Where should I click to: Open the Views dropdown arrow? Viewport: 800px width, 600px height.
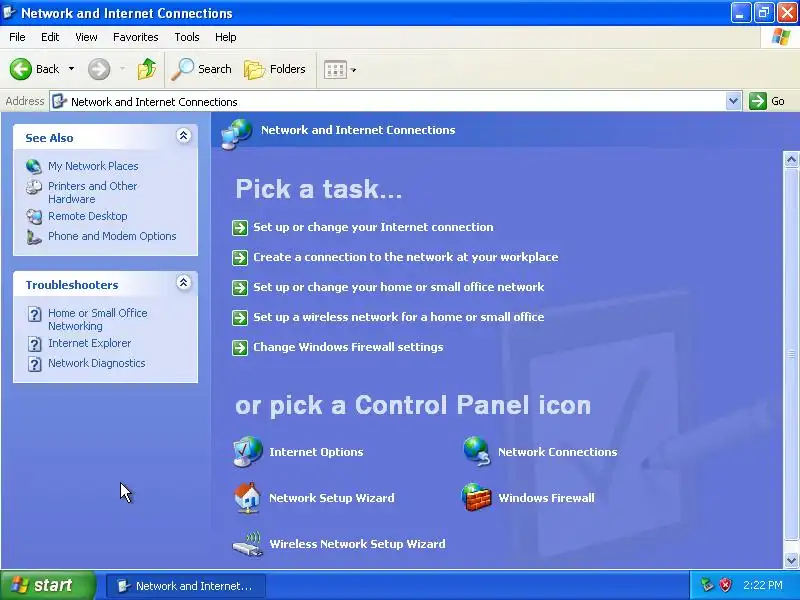click(354, 70)
